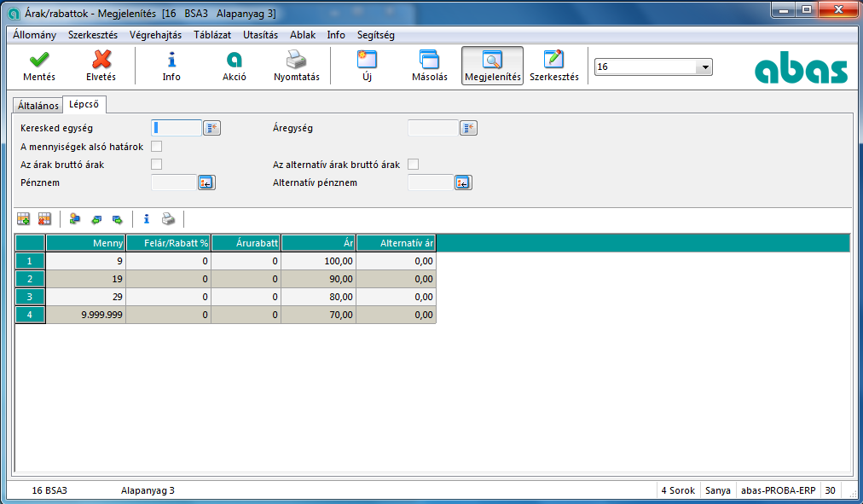
Task: Select row header 3 in table
Action: [30, 297]
